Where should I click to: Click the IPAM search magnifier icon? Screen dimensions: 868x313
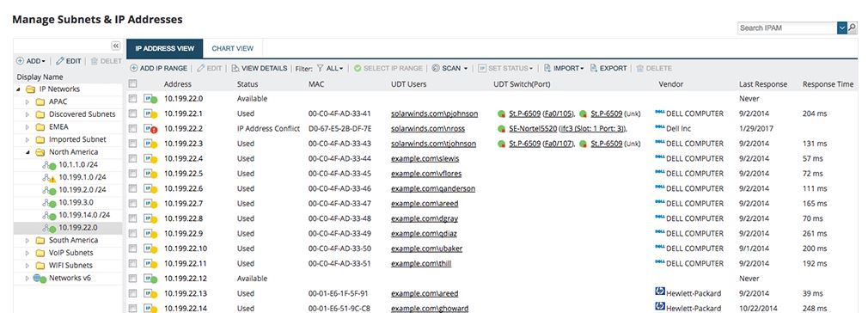[853, 28]
